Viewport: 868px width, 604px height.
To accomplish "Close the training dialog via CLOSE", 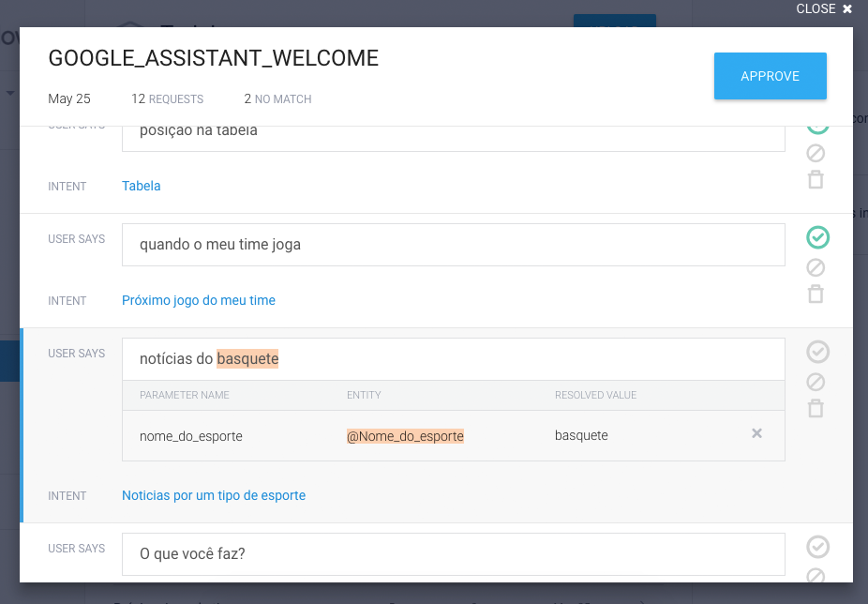I will 824,8.
